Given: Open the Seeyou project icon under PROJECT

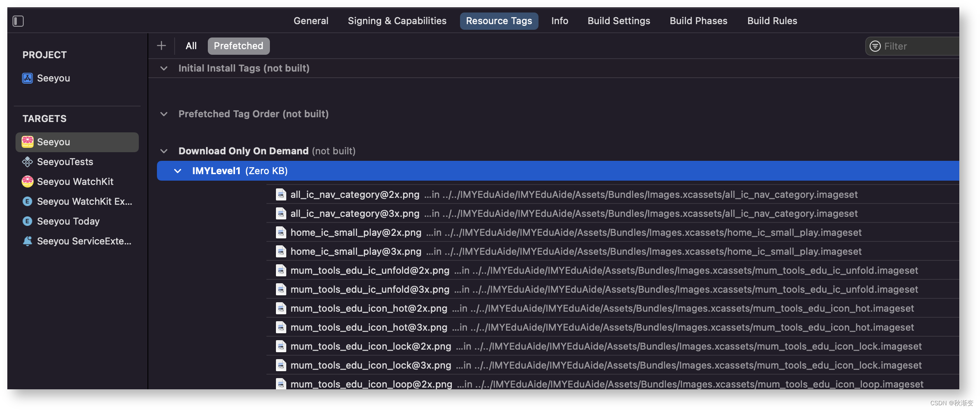Looking at the screenshot, I should pos(27,78).
